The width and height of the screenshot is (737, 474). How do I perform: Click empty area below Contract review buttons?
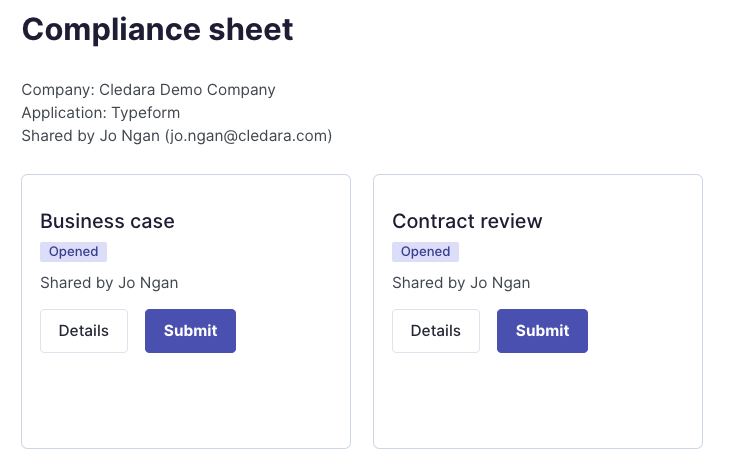tap(538, 400)
